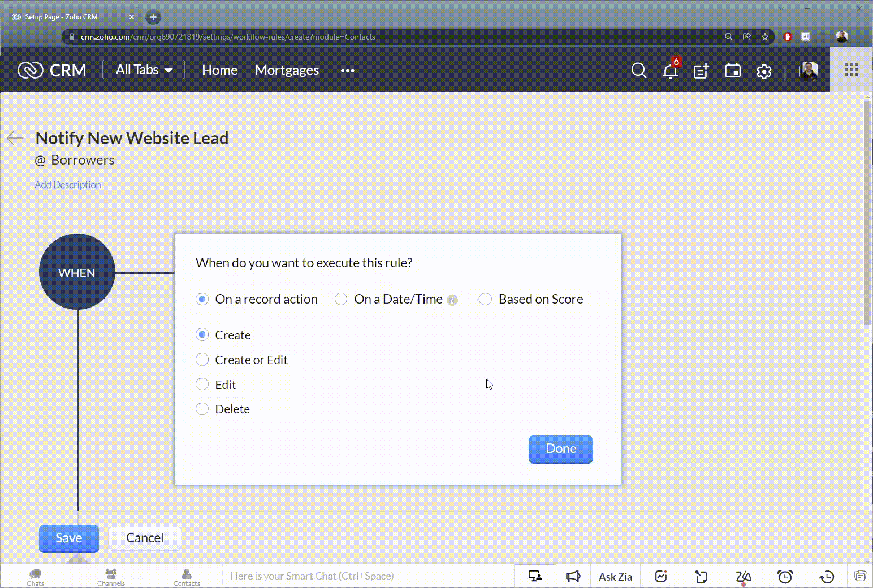The width and height of the screenshot is (873, 588).
Task: Click the Add Description link
Action: point(68,185)
